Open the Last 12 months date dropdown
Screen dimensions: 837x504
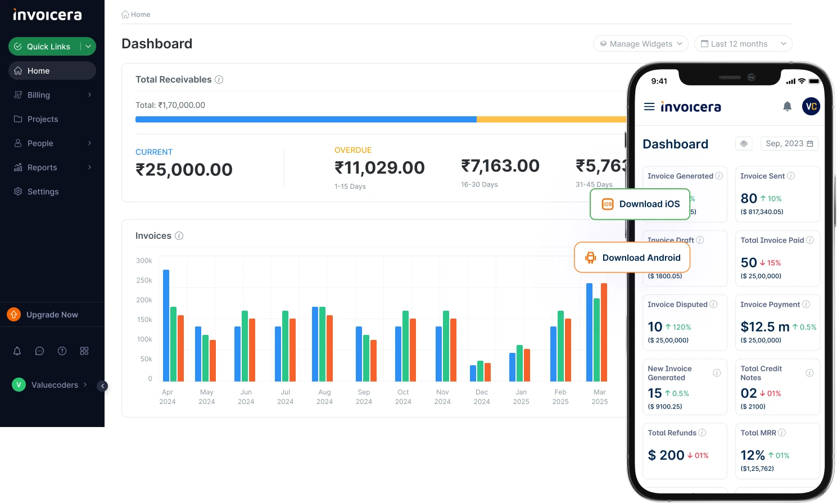(743, 44)
